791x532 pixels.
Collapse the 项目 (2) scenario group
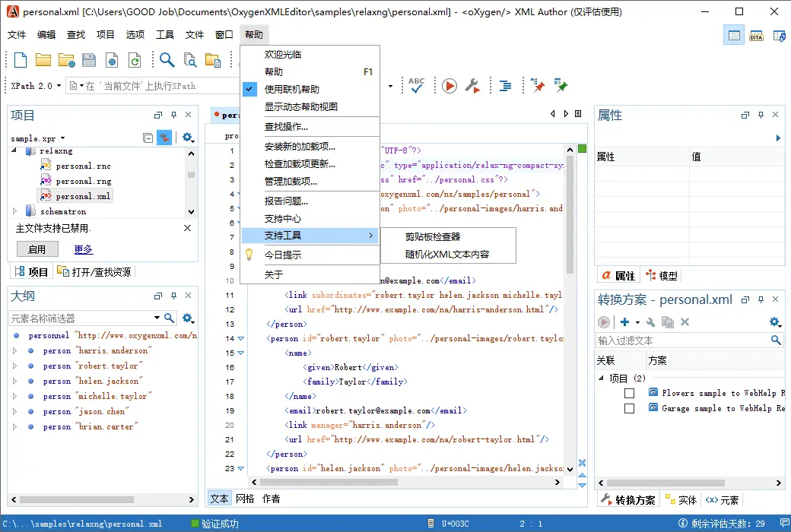601,378
